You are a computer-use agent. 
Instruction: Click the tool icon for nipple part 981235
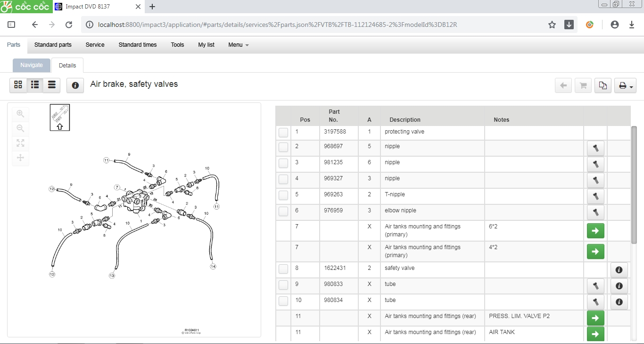595,164
